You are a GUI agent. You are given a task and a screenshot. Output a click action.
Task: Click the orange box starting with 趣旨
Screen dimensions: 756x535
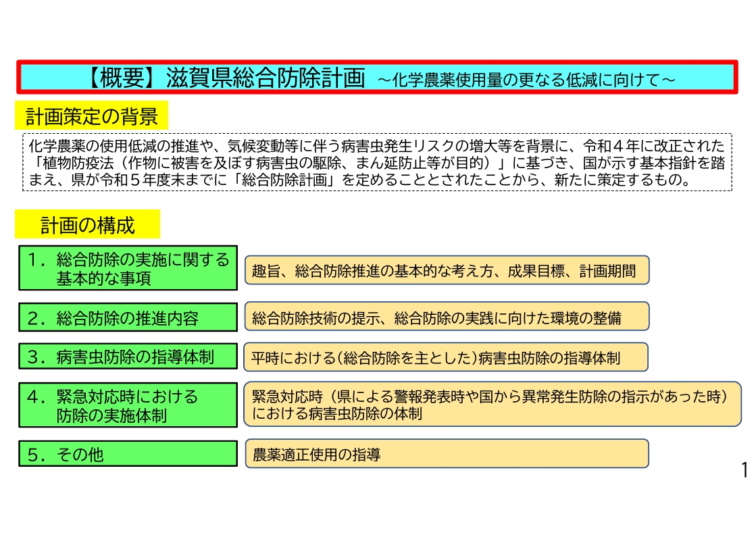[x=446, y=270]
